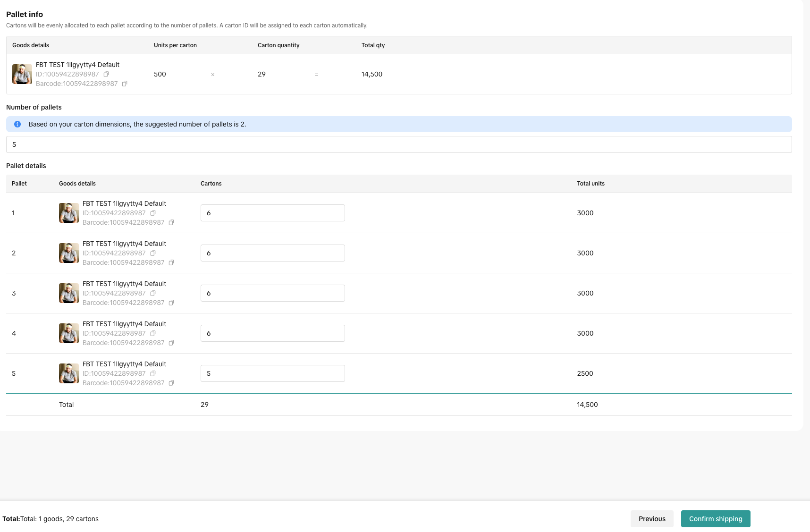
Task: Open the product thumbnail in Pallet info
Action: click(22, 74)
